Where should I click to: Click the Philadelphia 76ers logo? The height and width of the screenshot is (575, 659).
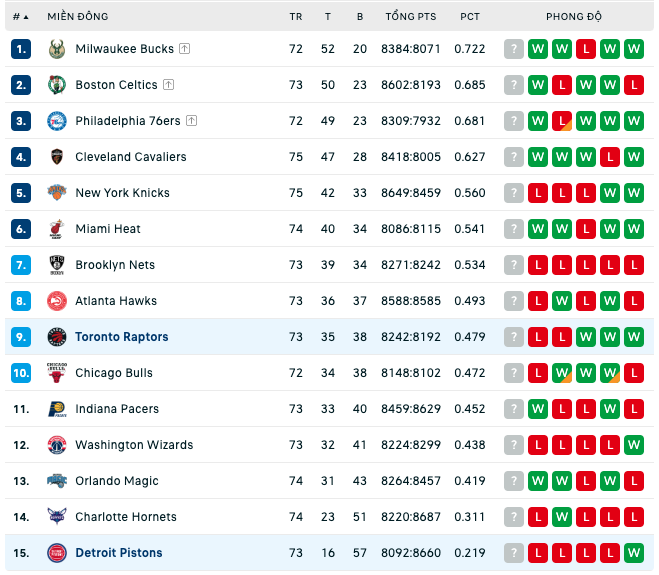(57, 121)
